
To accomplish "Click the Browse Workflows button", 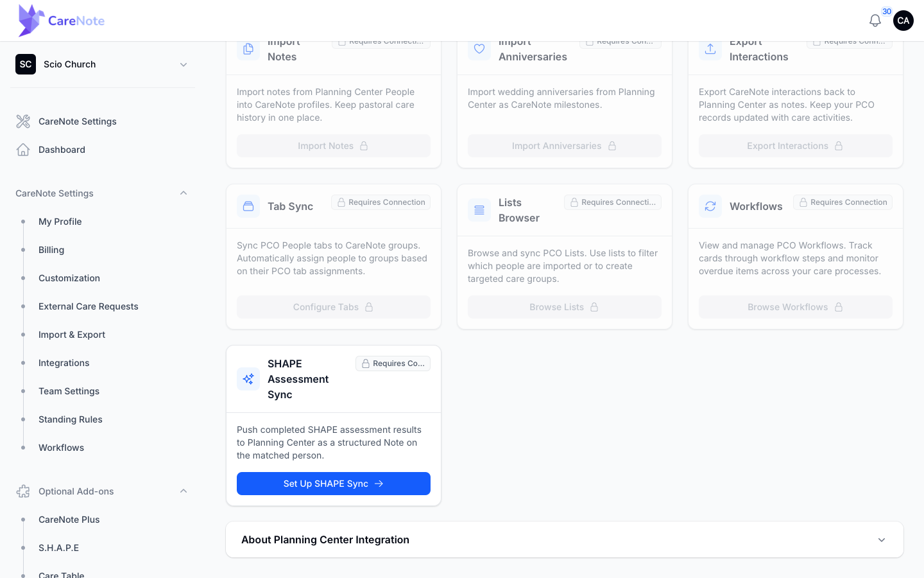I will click(x=796, y=307).
